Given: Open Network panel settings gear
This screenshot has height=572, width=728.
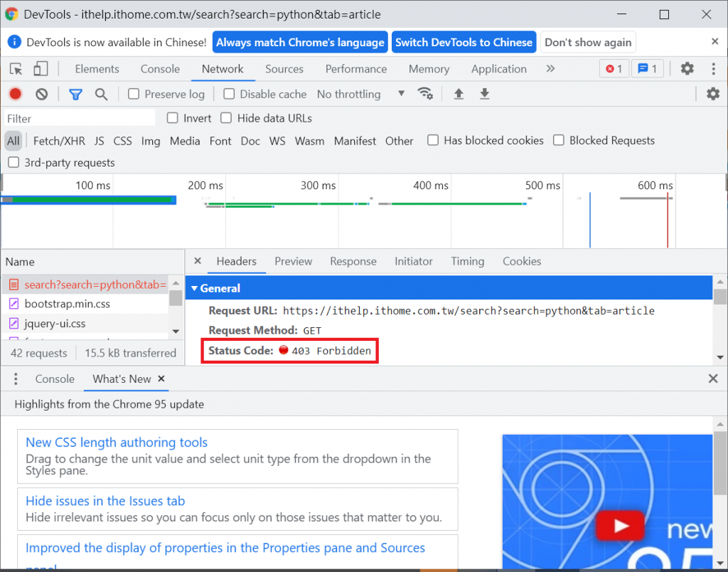Looking at the screenshot, I should point(712,94).
